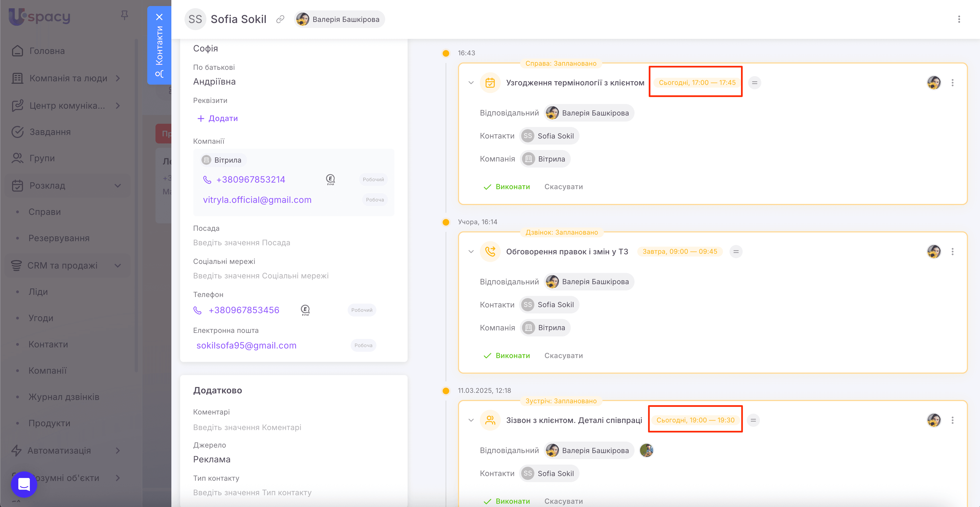Collapse the Розклад section chevron
This screenshot has width=980, height=507.
(118, 186)
